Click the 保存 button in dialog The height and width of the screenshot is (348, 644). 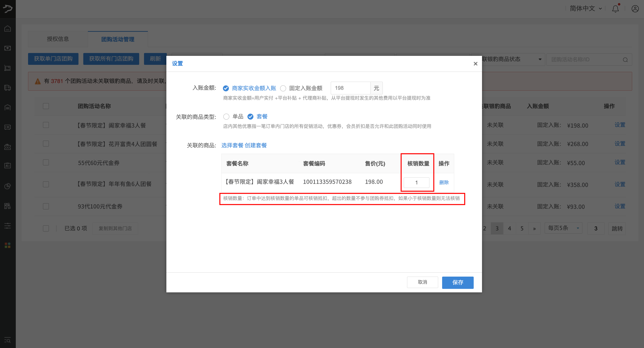(457, 282)
